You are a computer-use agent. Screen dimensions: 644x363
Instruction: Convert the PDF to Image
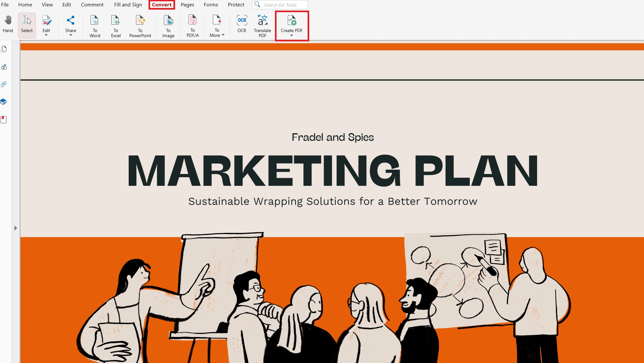[168, 26]
